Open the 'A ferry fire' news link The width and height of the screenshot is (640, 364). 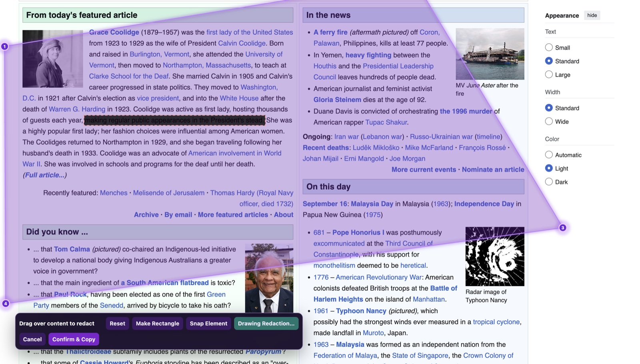pos(330,32)
